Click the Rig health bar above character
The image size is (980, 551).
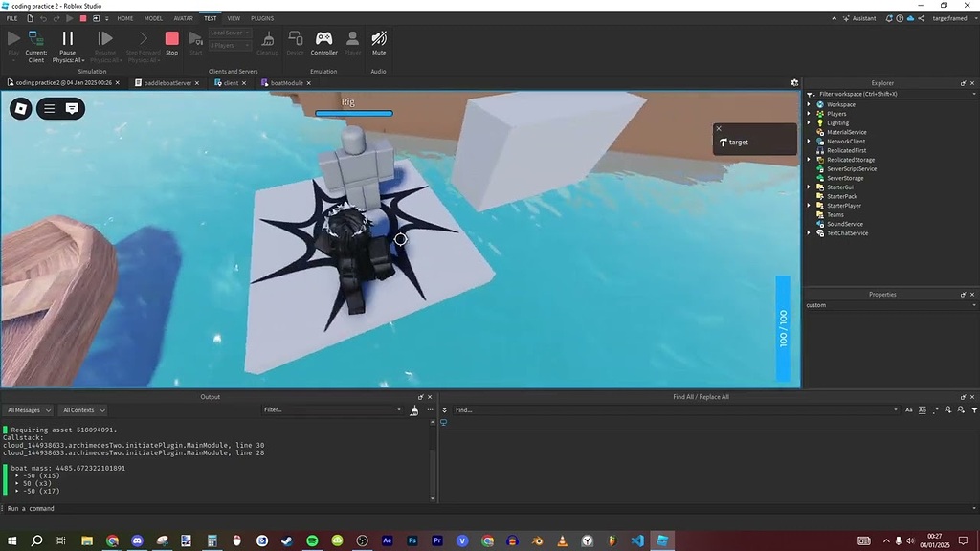(x=354, y=113)
